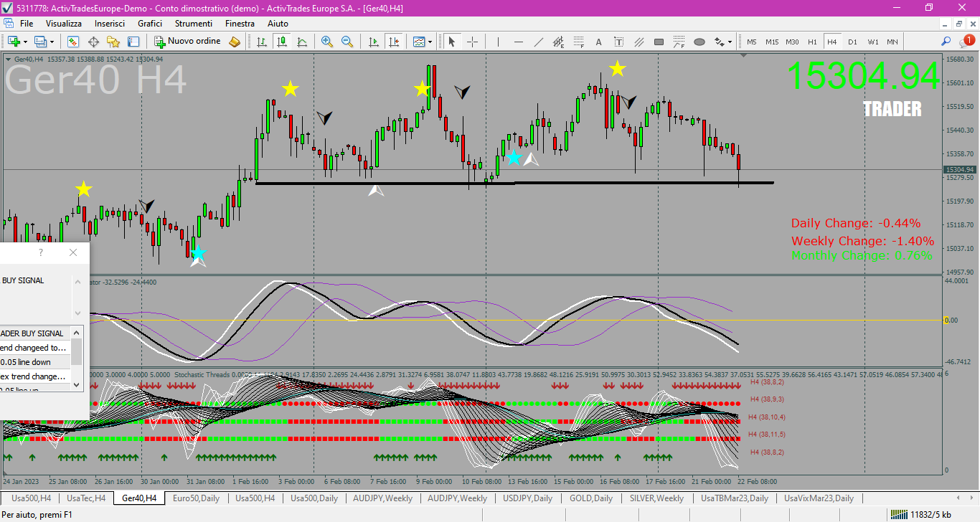Screen dimensions: 980x522
Task: Zoom in on the chart
Action: (x=327, y=42)
